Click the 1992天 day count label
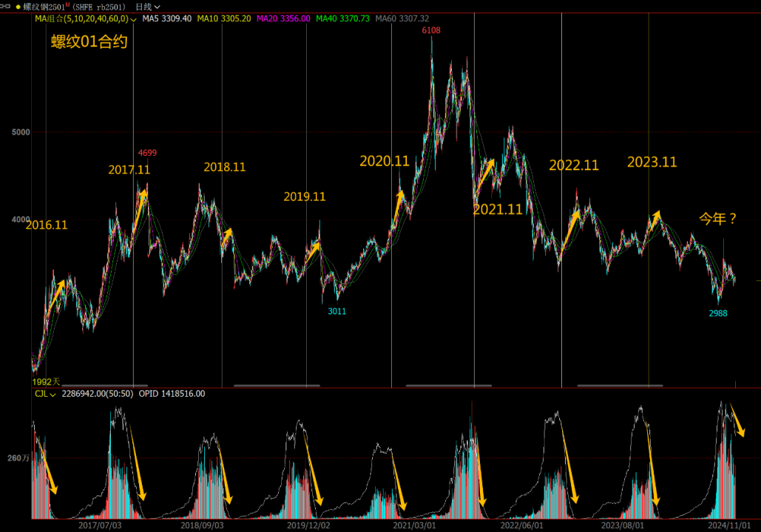 (46, 381)
